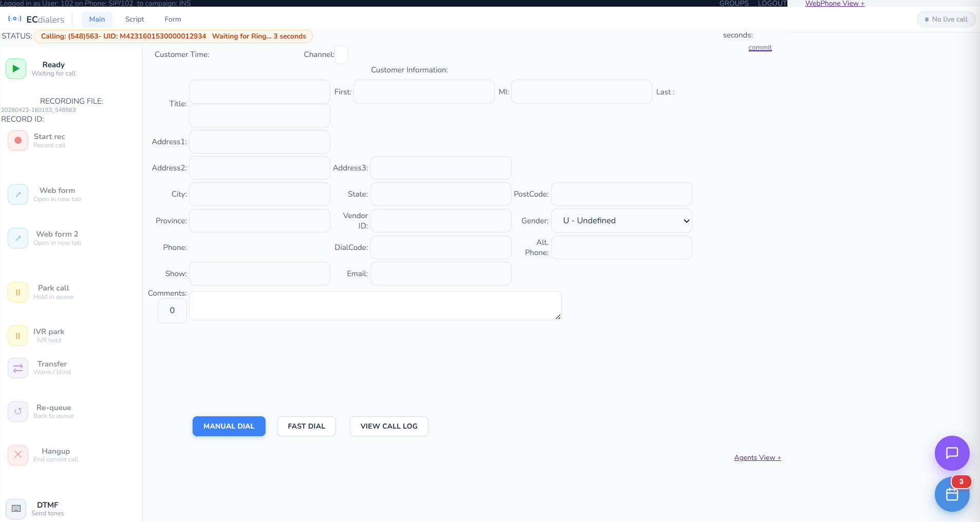Click the commit link
980x522 pixels.
click(x=760, y=48)
